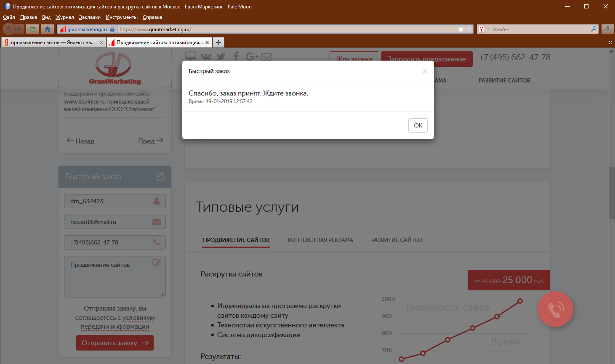Open the условиями передачи информации link

115,322
